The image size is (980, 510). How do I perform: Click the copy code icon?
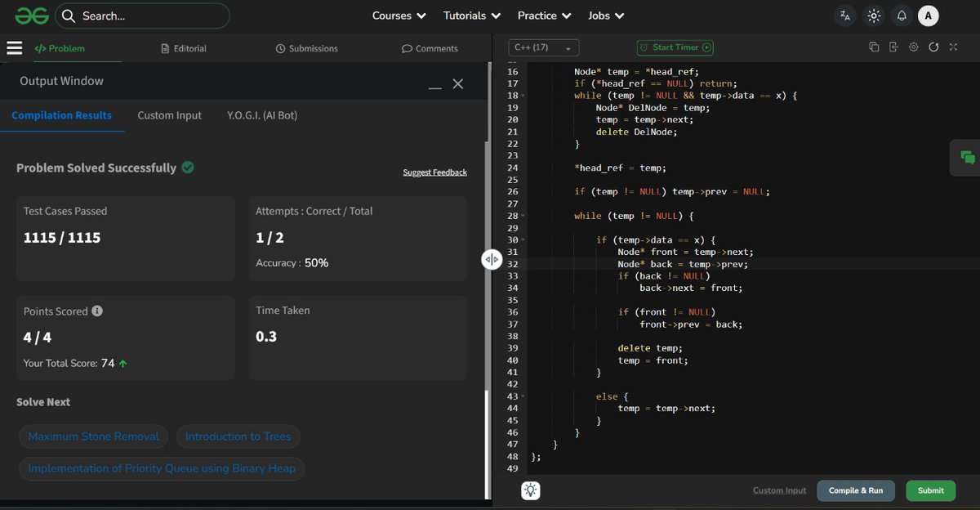pyautogui.click(x=874, y=47)
